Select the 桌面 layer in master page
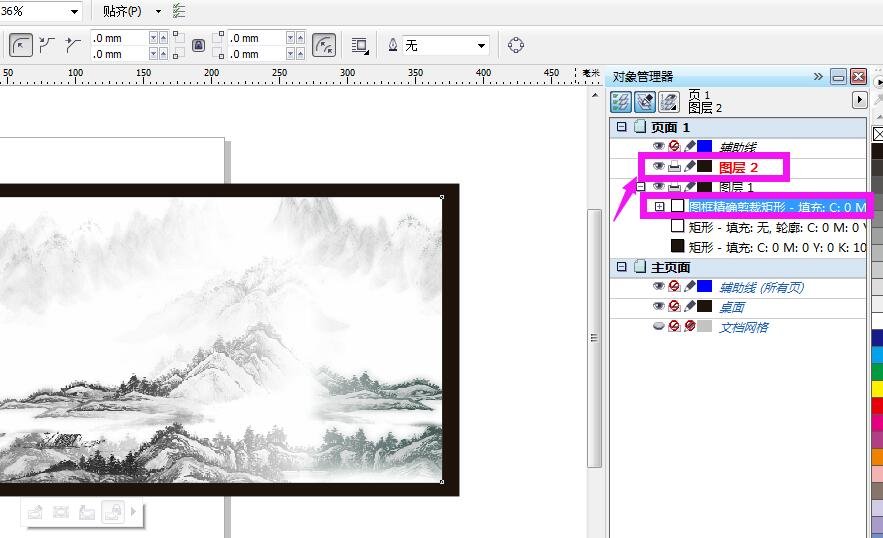The image size is (883, 538). pyautogui.click(x=732, y=307)
